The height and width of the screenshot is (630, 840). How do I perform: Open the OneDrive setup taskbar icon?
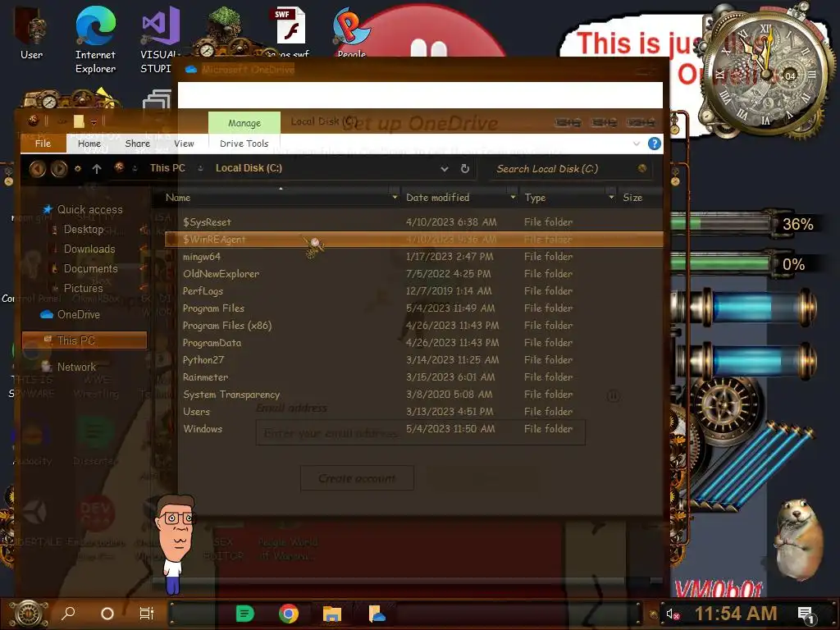tap(377, 614)
